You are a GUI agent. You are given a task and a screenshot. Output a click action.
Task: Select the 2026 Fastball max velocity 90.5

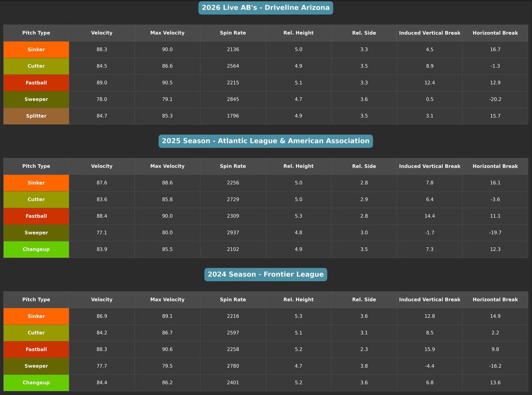coord(167,83)
